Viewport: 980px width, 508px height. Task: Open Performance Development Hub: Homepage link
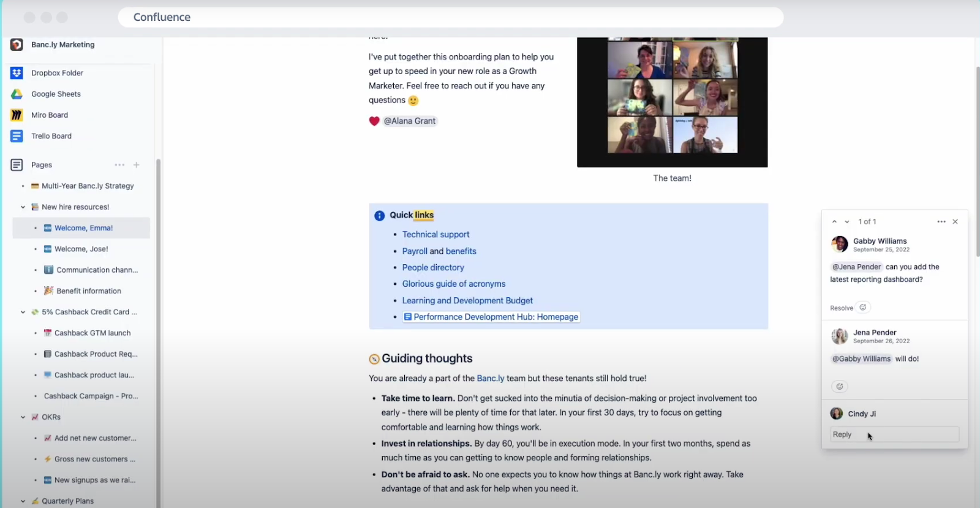point(491,317)
